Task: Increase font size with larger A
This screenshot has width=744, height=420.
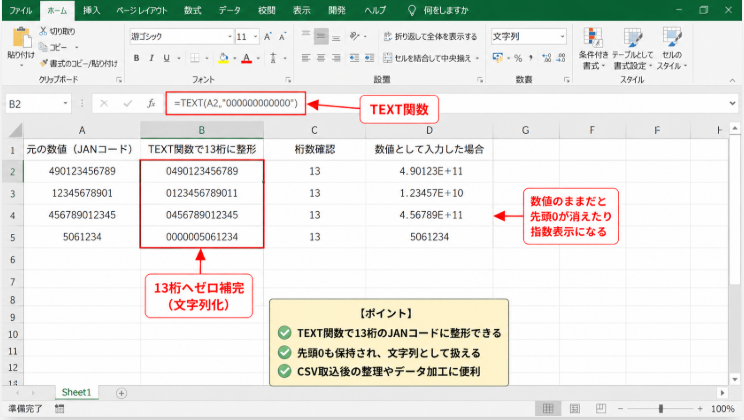Action: 268,37
